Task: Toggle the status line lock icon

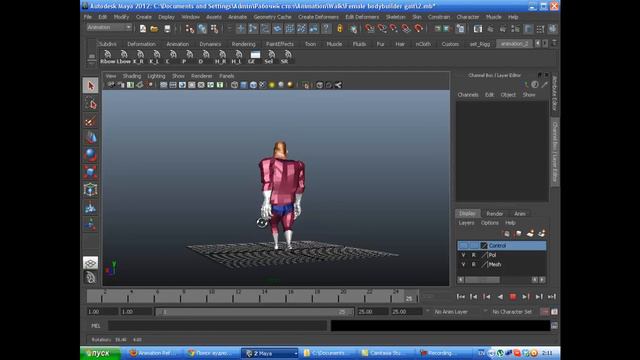Action: point(340,29)
